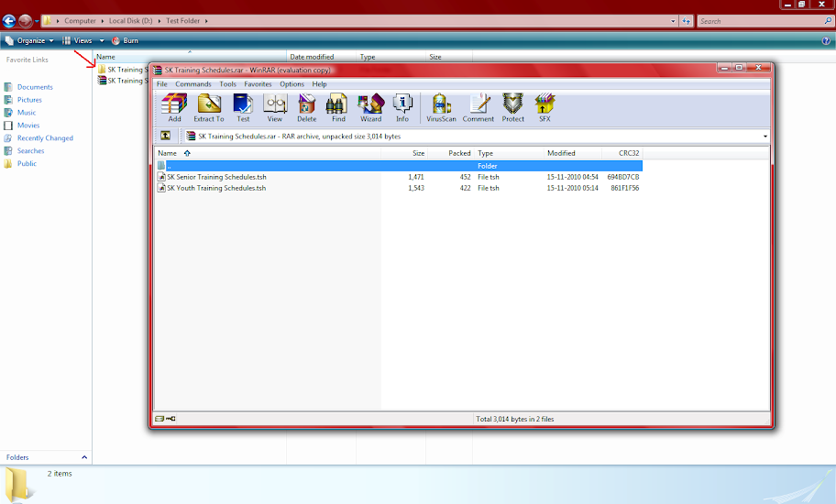This screenshot has width=836, height=504.
Task: Click the View file icon in WinRAR
Action: pos(275,107)
